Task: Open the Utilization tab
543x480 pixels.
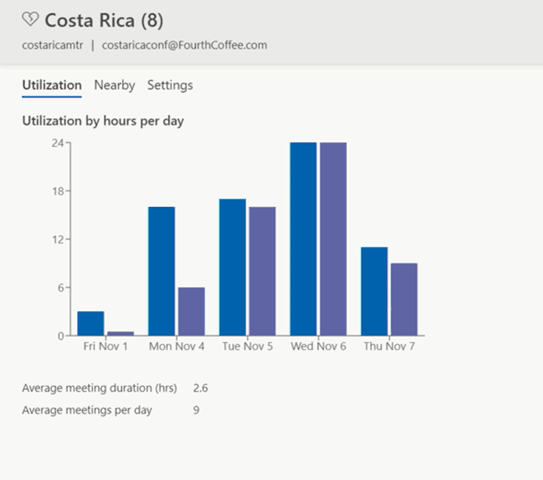Action: (x=52, y=85)
